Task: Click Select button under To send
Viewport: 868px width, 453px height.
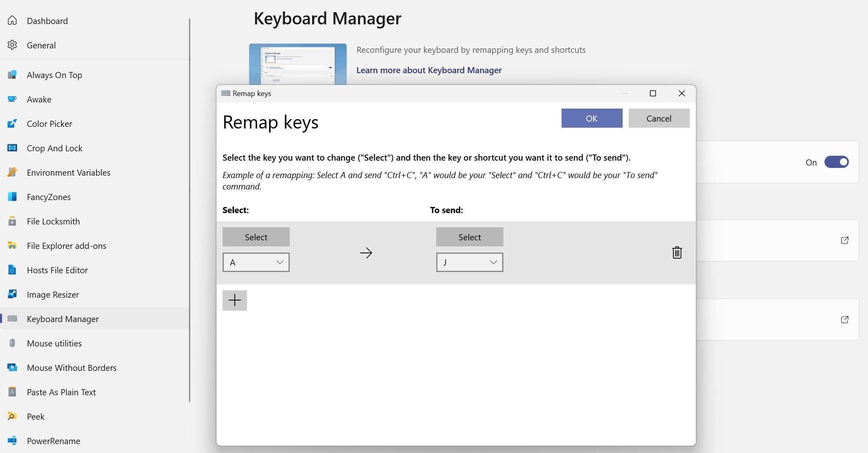Action: point(470,237)
